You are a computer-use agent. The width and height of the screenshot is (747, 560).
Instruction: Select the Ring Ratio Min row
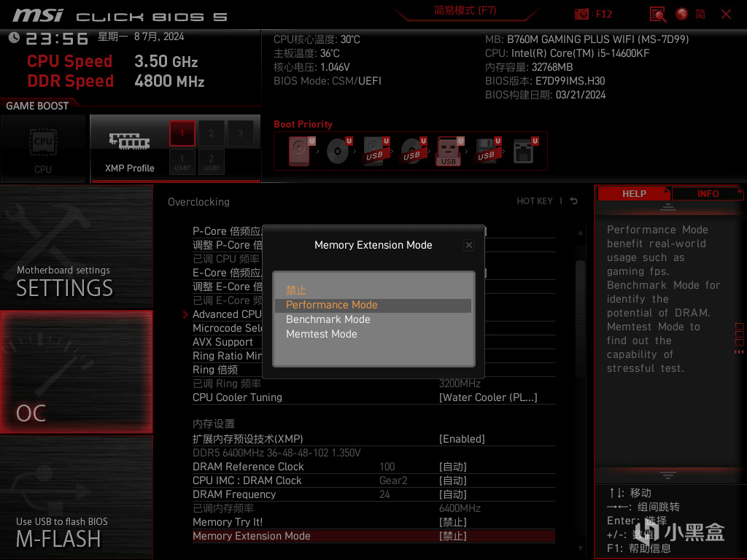pos(228,356)
